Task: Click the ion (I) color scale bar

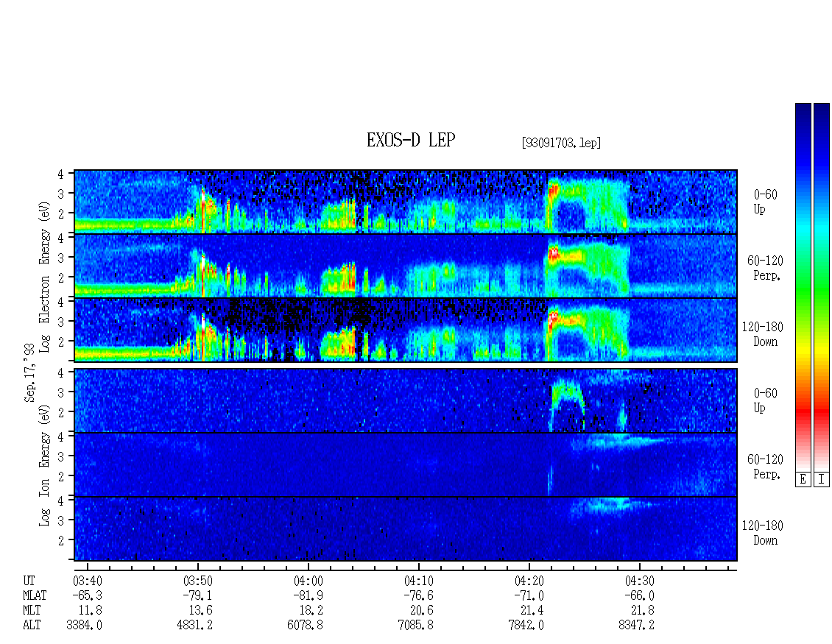Action: tap(822, 287)
